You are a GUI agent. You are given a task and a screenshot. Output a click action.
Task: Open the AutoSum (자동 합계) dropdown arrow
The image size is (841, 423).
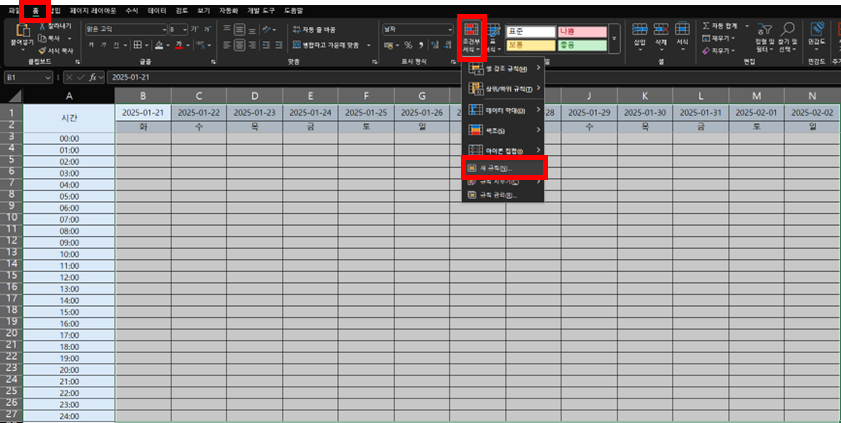747,26
